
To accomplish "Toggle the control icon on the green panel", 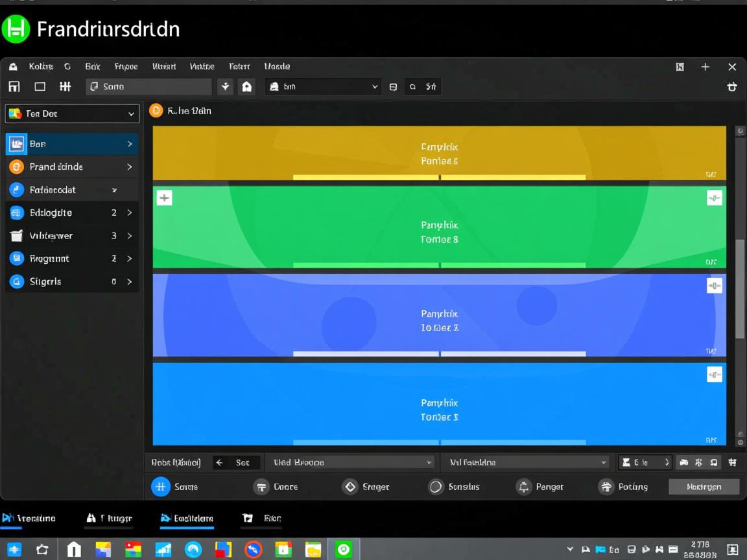I will coord(714,198).
